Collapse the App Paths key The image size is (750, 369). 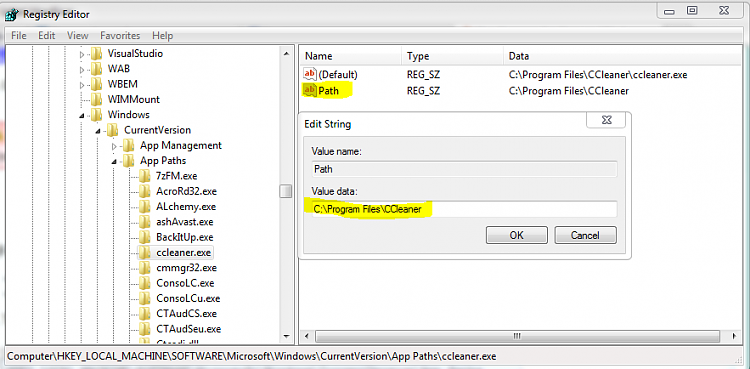click(114, 162)
